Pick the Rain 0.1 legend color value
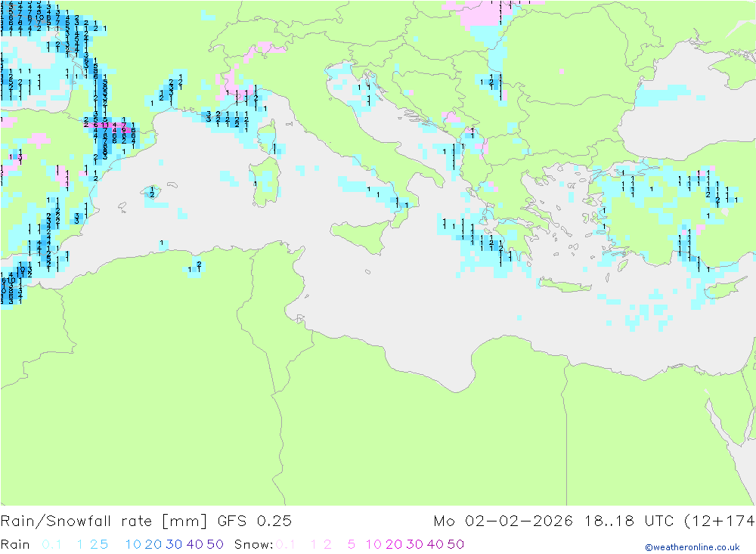The image size is (756, 554). point(51,544)
